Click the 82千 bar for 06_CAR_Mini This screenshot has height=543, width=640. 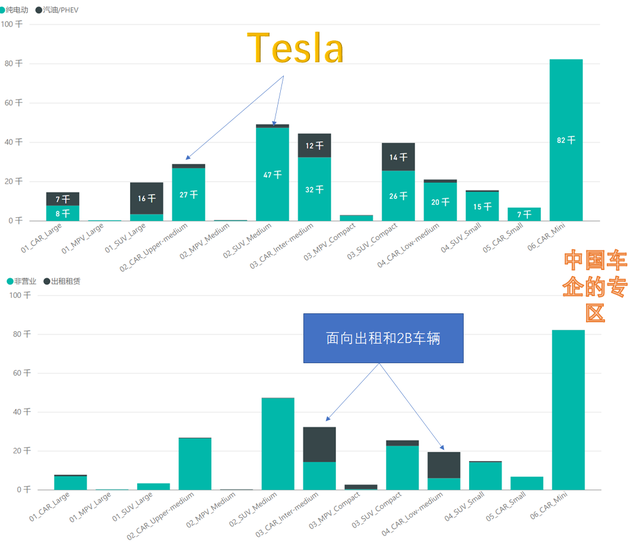point(566,140)
